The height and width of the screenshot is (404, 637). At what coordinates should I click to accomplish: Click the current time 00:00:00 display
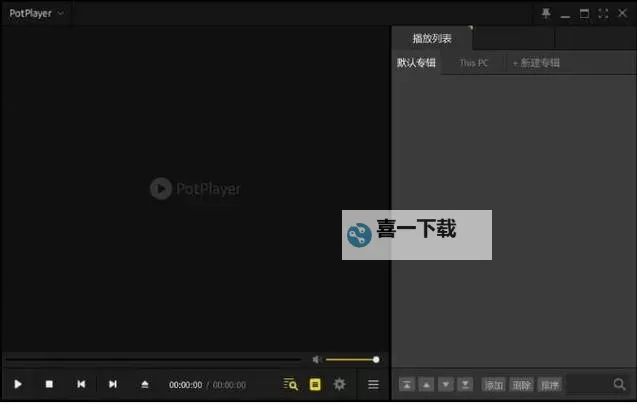click(185, 384)
